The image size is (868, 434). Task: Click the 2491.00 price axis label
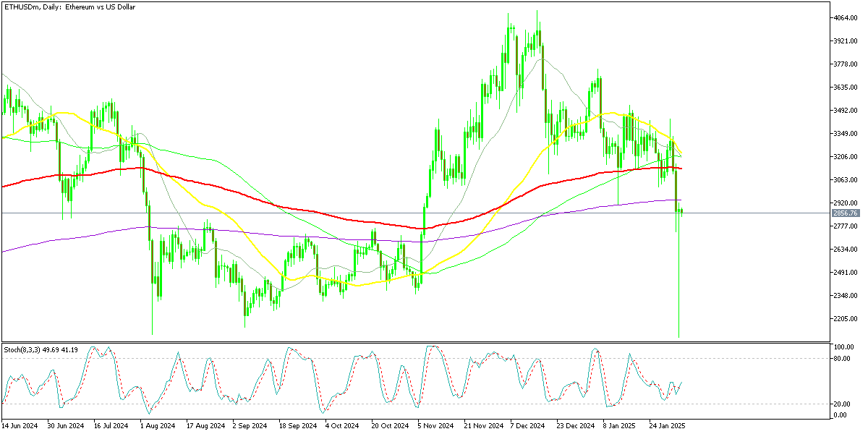tap(846, 273)
